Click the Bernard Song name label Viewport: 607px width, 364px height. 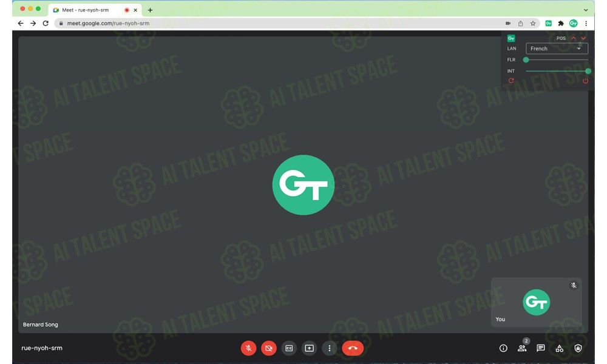[40, 325]
